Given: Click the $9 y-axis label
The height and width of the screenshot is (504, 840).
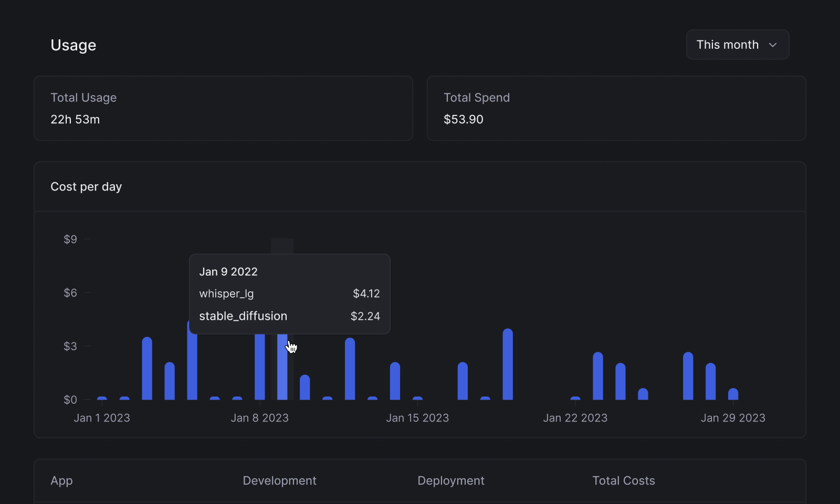Looking at the screenshot, I should coord(70,239).
